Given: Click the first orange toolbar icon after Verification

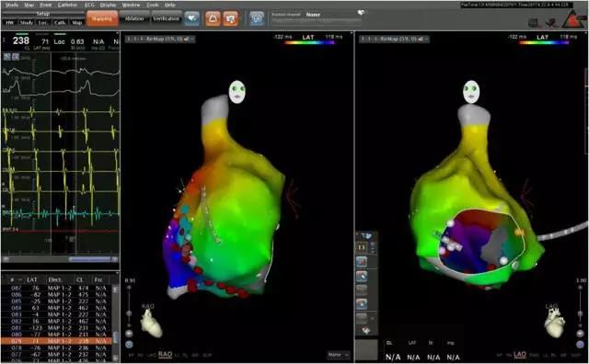Looking at the screenshot, I should tap(213, 18).
